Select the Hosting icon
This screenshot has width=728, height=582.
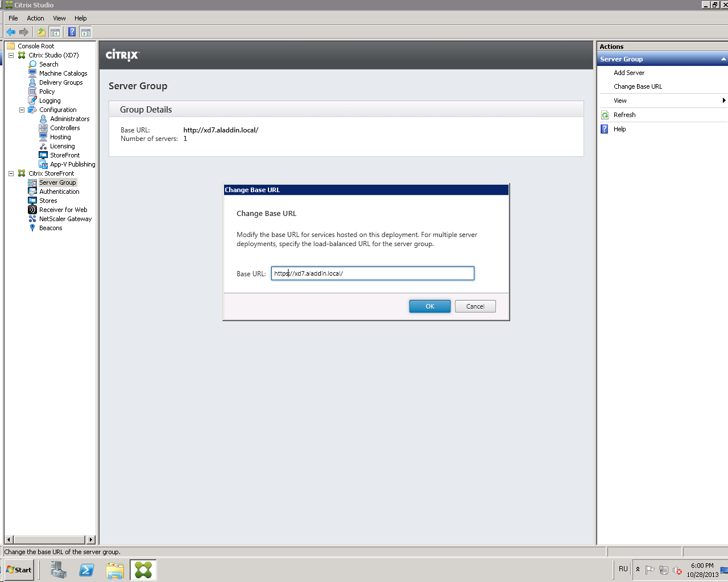[x=43, y=137]
